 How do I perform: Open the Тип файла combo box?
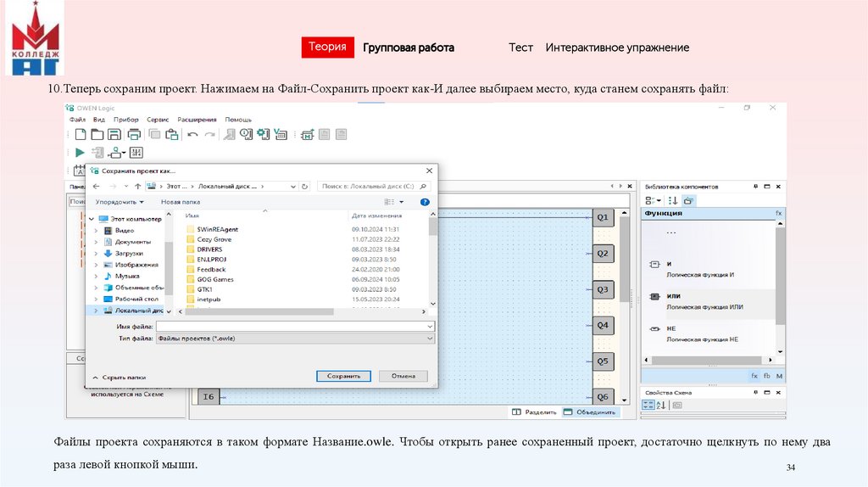295,339
